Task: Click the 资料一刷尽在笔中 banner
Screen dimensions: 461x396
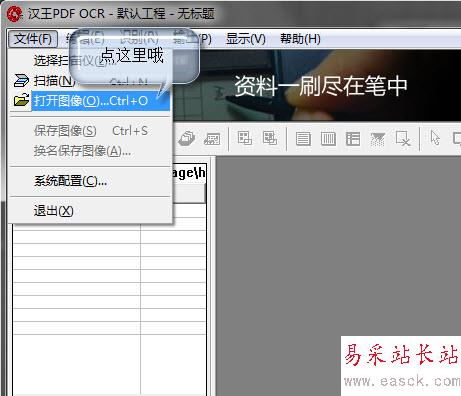Action: tap(317, 85)
